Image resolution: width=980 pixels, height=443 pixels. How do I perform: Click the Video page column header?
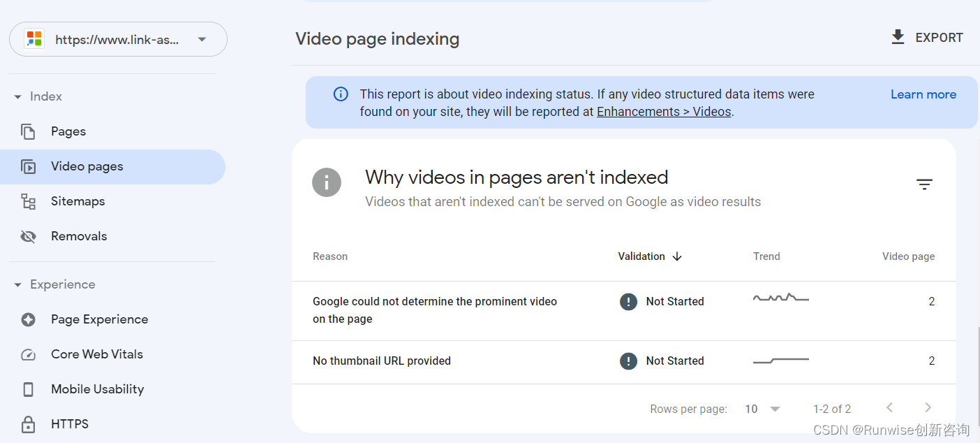908,256
